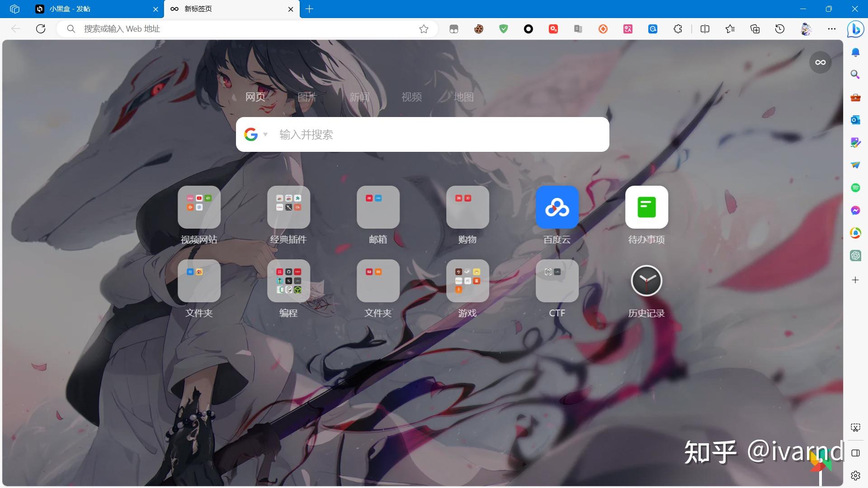Viewport: 868px width, 488px height.
Task: Toggle the sidebar visibility button
Action: point(855,453)
